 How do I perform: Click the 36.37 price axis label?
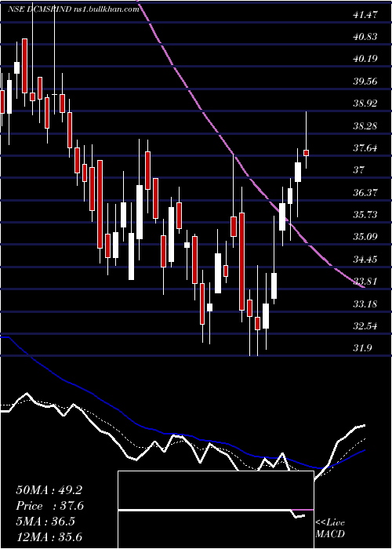point(365,193)
